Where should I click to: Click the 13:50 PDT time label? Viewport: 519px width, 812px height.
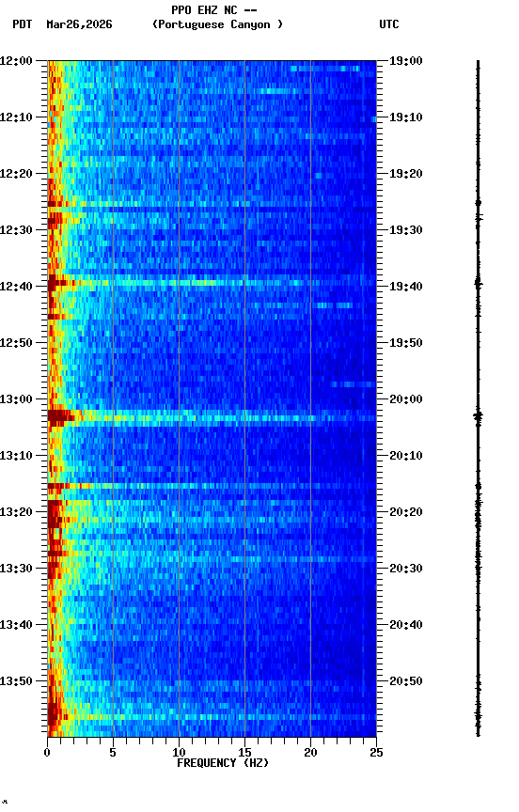[x=16, y=681]
